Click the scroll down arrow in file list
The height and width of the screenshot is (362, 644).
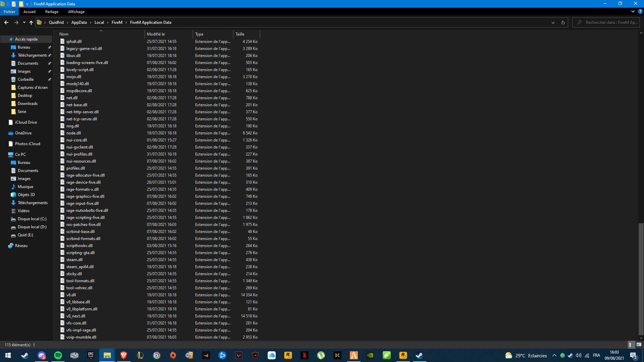pos(641,338)
